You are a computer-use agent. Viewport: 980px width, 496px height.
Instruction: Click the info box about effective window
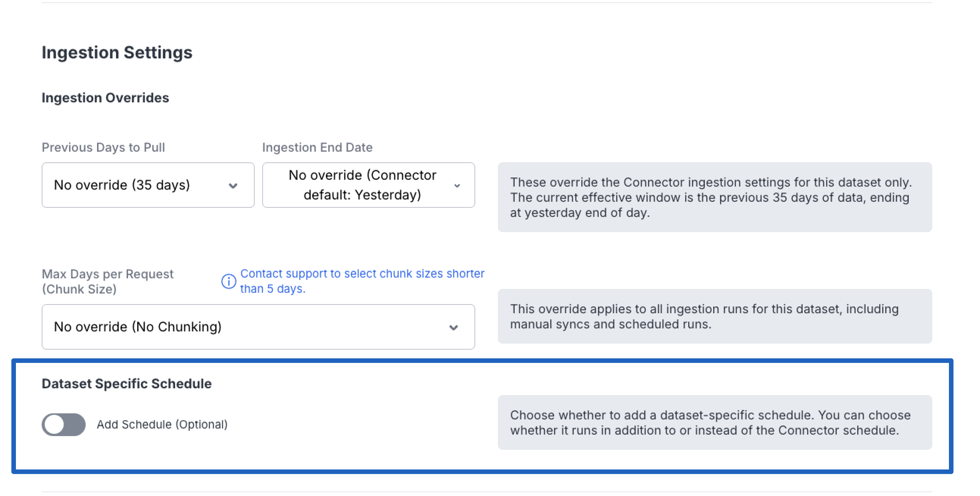pyautogui.click(x=714, y=197)
